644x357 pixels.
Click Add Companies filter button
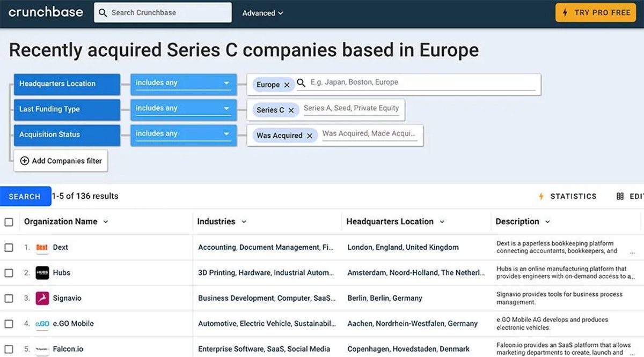[61, 161]
